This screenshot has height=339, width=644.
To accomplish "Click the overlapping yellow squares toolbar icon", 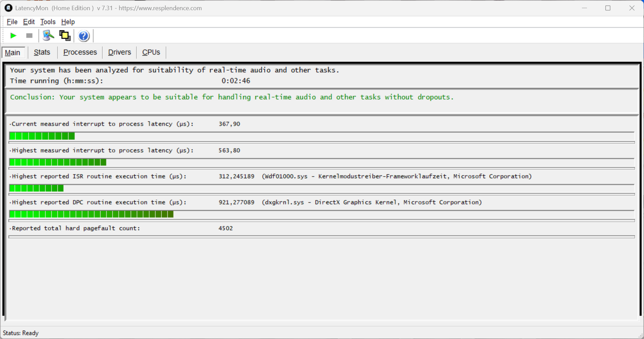I will (x=65, y=36).
